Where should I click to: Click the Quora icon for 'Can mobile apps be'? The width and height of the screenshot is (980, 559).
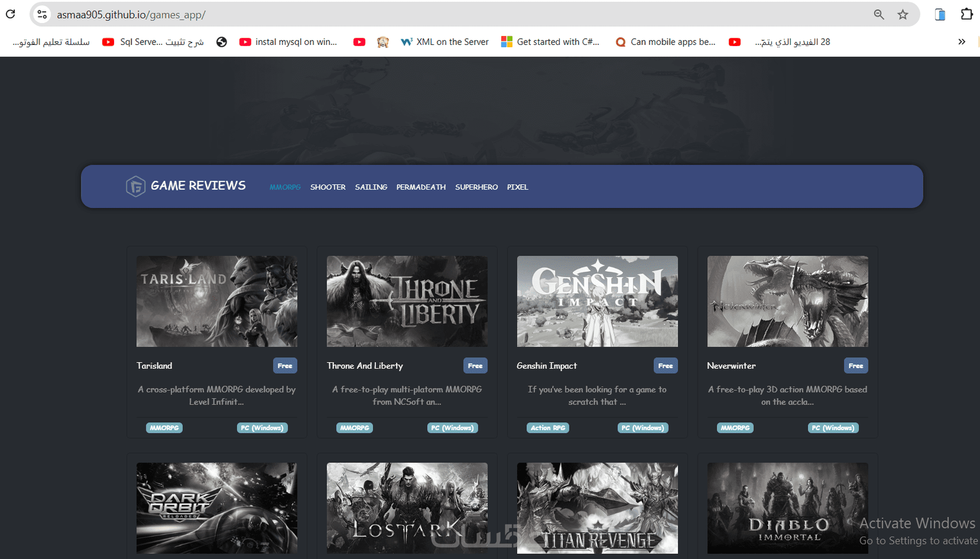pyautogui.click(x=620, y=41)
